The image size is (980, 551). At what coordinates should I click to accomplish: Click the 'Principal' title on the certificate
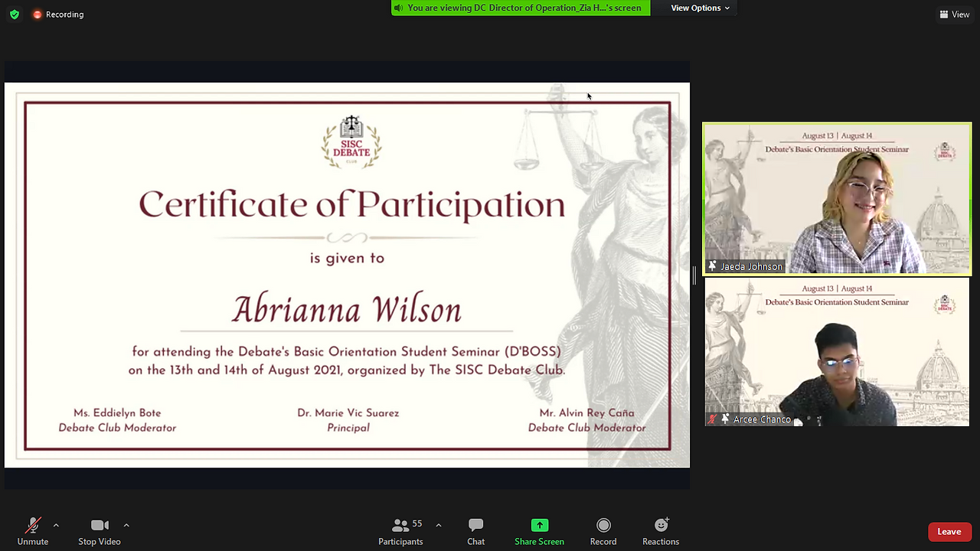pyautogui.click(x=348, y=428)
